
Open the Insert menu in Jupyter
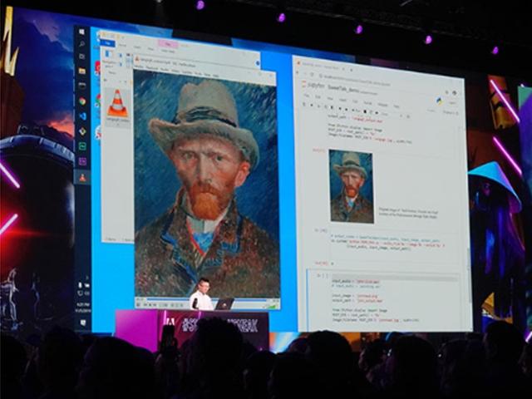(x=342, y=100)
